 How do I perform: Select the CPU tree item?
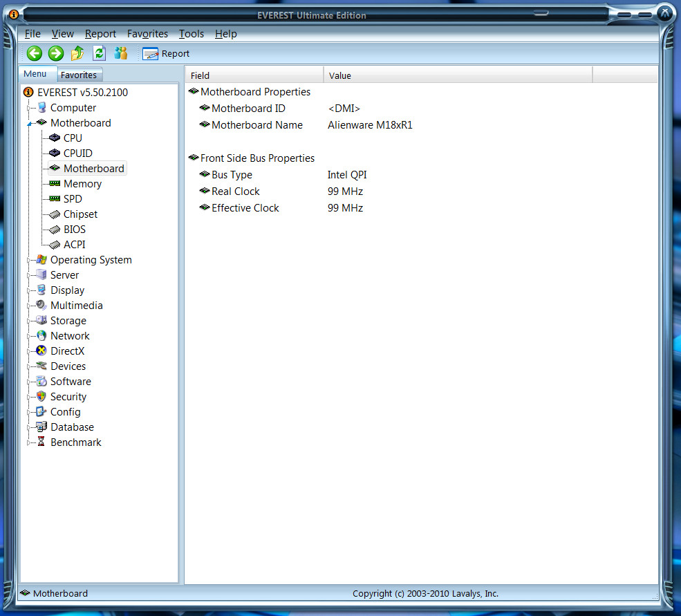tap(73, 138)
